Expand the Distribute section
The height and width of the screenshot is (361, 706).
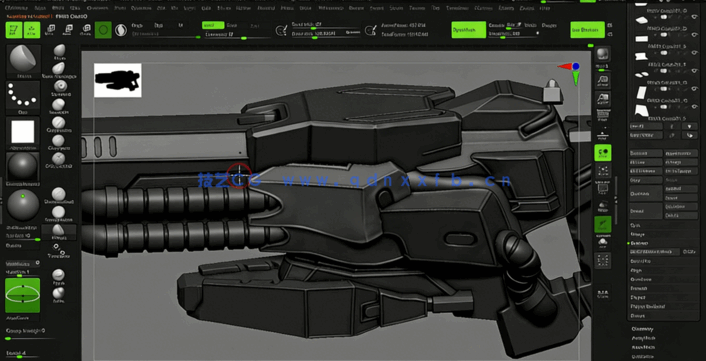point(641,280)
